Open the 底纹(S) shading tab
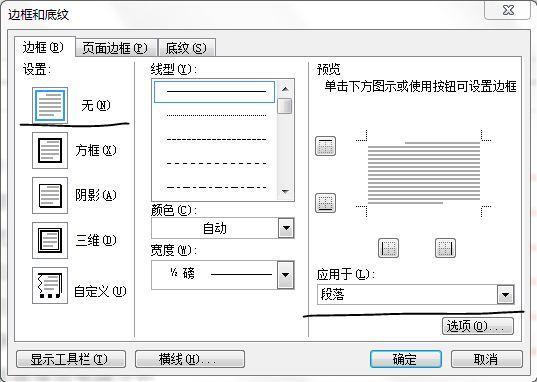The image size is (537, 382). click(x=187, y=48)
